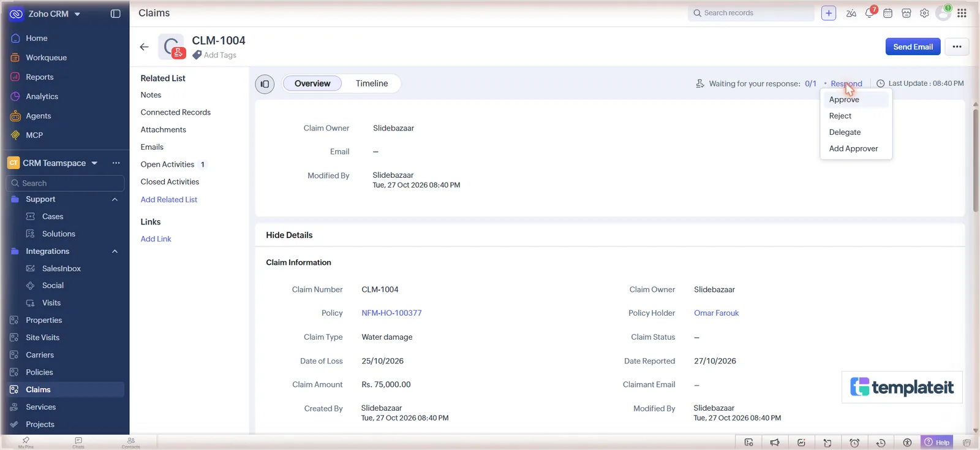Open My Pins in bottom bar
980x450 pixels.
(26, 442)
